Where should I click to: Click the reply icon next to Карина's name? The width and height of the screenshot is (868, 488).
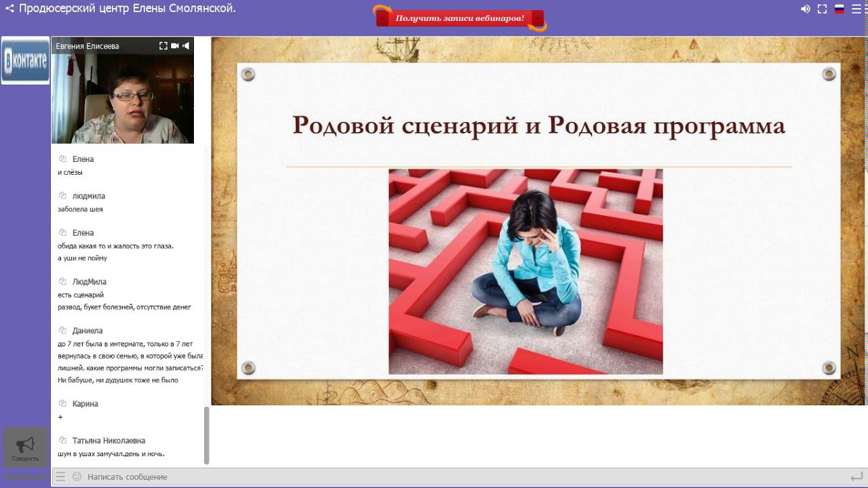tap(62, 403)
